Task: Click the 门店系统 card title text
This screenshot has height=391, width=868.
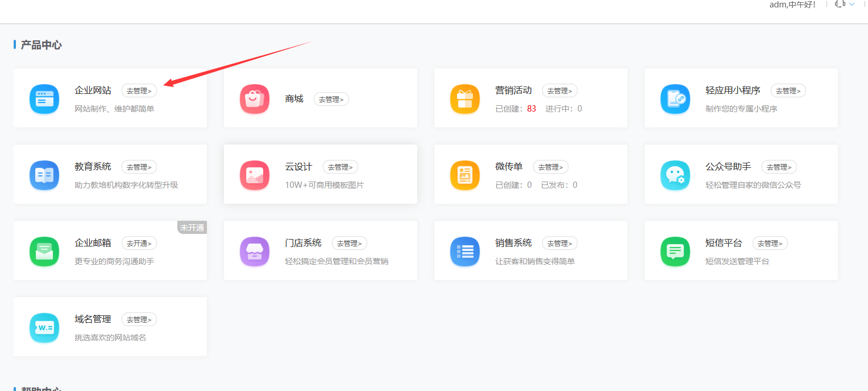Action: point(303,243)
